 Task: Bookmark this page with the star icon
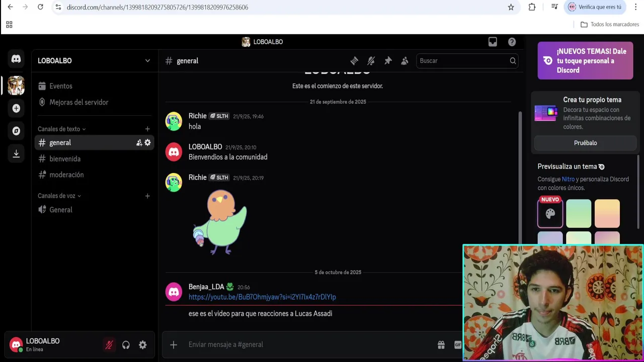tap(511, 7)
